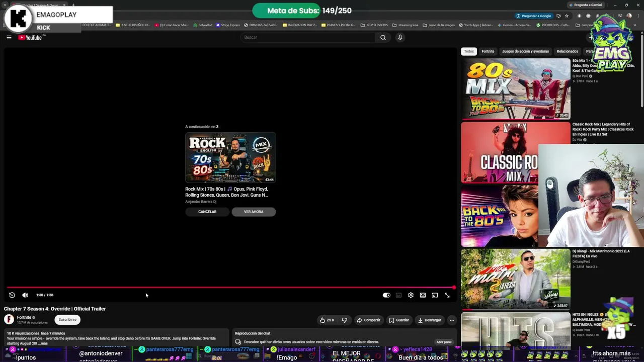Screen dimensions: 644x362
Task: Click the "10 K visualizaciones" description text
Action: 23,333
